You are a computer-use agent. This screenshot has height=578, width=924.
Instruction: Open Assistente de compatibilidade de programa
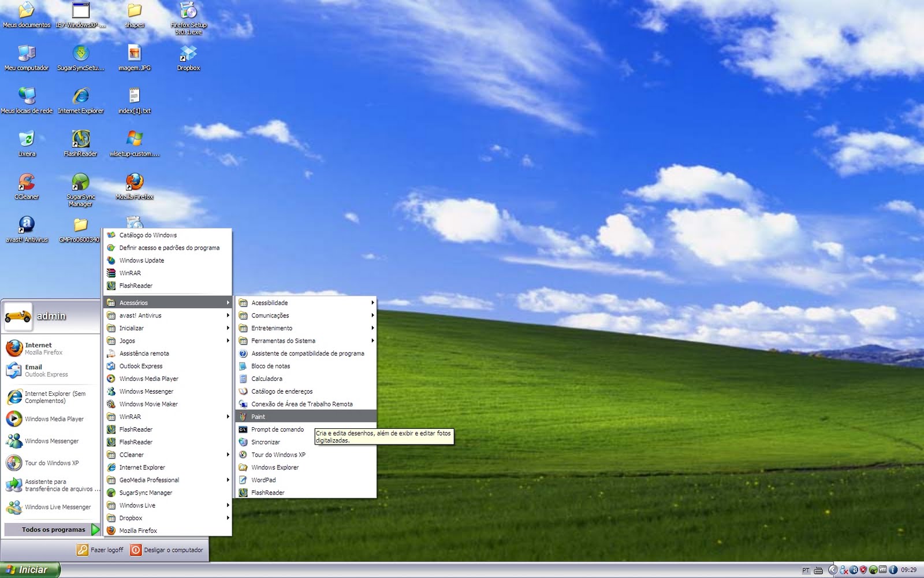pyautogui.click(x=306, y=354)
